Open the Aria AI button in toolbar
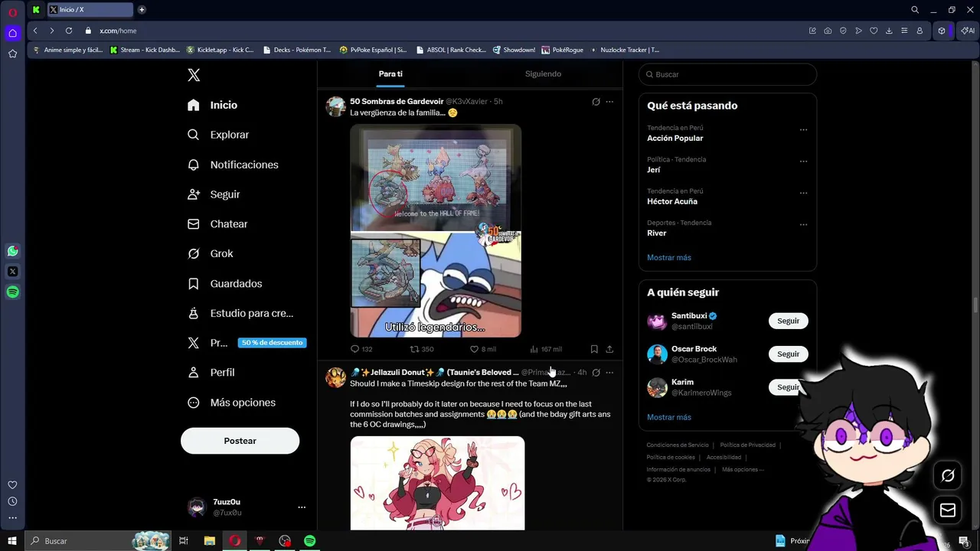Image resolution: width=980 pixels, height=551 pixels. 967,31
